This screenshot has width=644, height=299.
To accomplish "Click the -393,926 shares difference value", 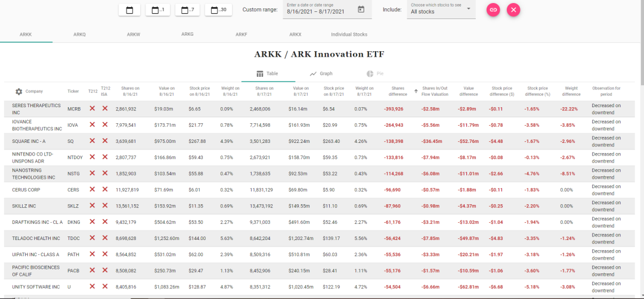I will 394,108.
